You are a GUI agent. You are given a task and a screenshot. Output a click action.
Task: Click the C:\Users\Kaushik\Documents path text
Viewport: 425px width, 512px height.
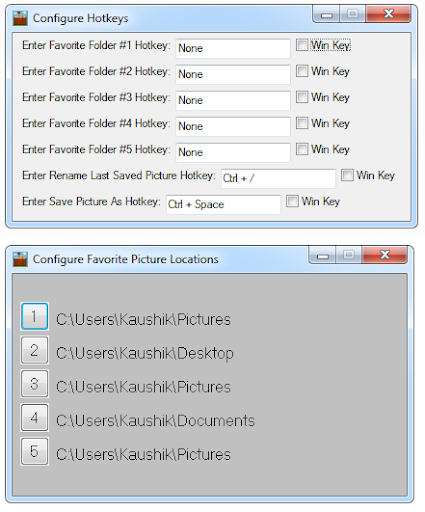155,421
